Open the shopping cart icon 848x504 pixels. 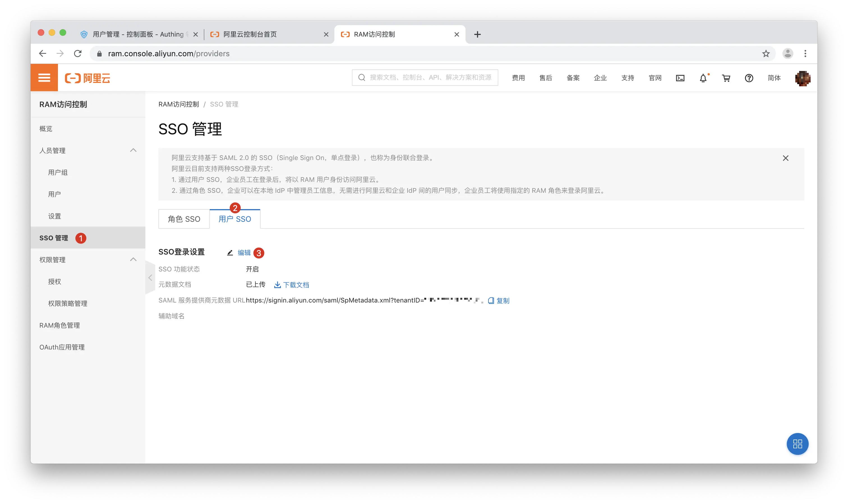click(x=726, y=78)
